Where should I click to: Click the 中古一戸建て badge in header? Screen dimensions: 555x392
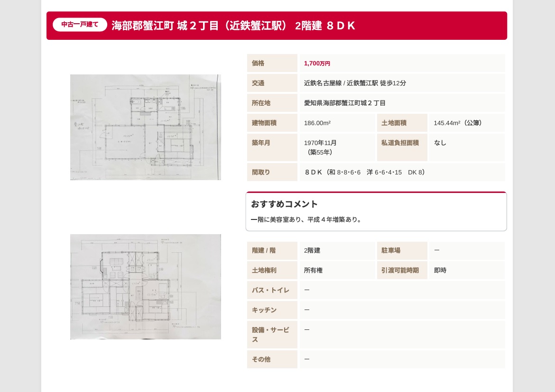coord(80,25)
